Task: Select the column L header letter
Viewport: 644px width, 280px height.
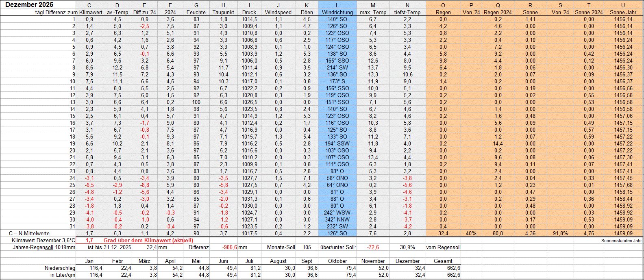Action: 337,5
